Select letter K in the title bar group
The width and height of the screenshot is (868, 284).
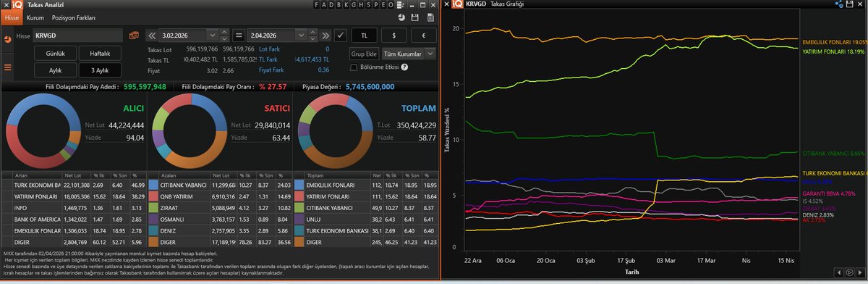pos(347,4)
